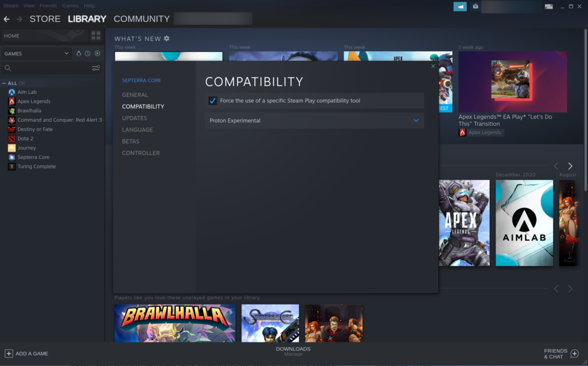Expand the GAMES dropdown in sidebar
This screenshot has width=588, height=366.
click(67, 53)
